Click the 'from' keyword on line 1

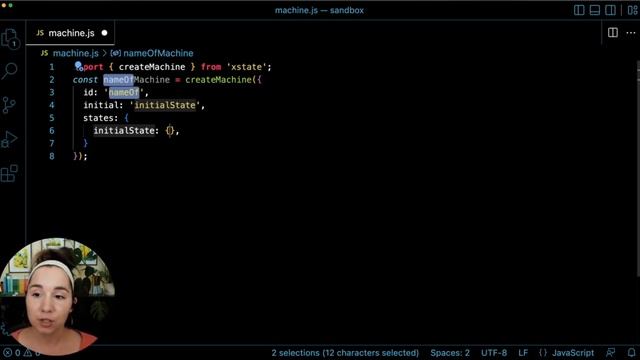[211, 67]
